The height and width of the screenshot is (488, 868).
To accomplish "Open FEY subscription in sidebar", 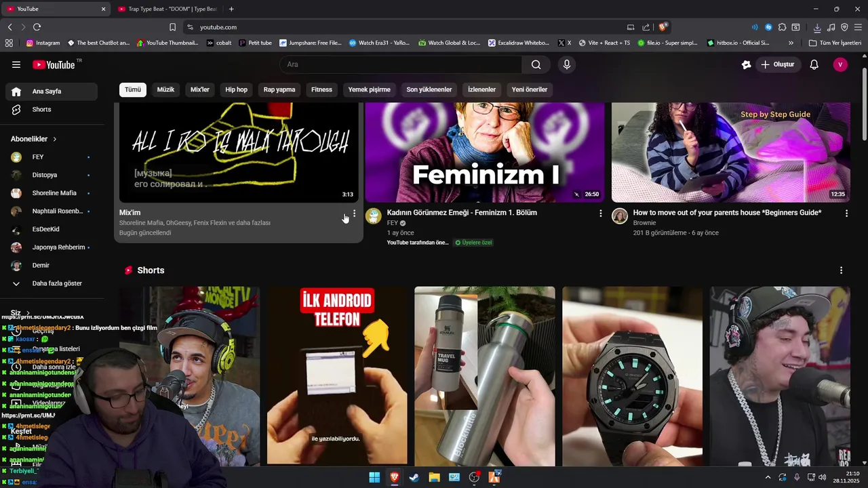I will [x=52, y=157].
